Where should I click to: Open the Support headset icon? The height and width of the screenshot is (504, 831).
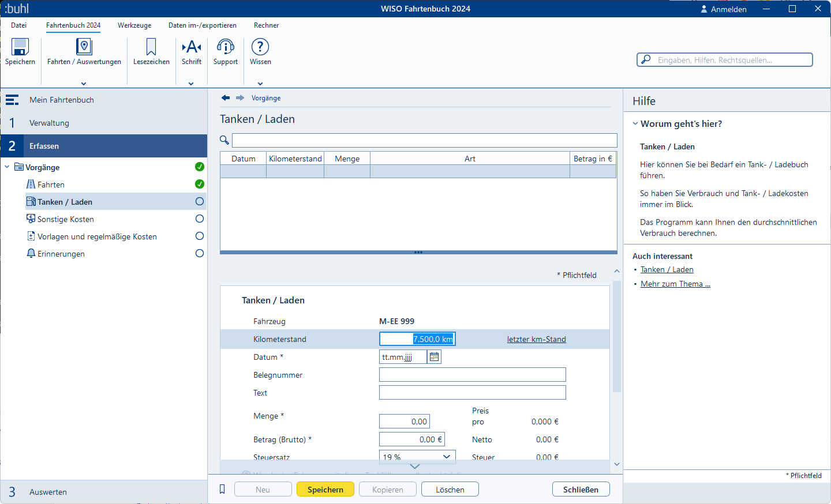coord(225,47)
